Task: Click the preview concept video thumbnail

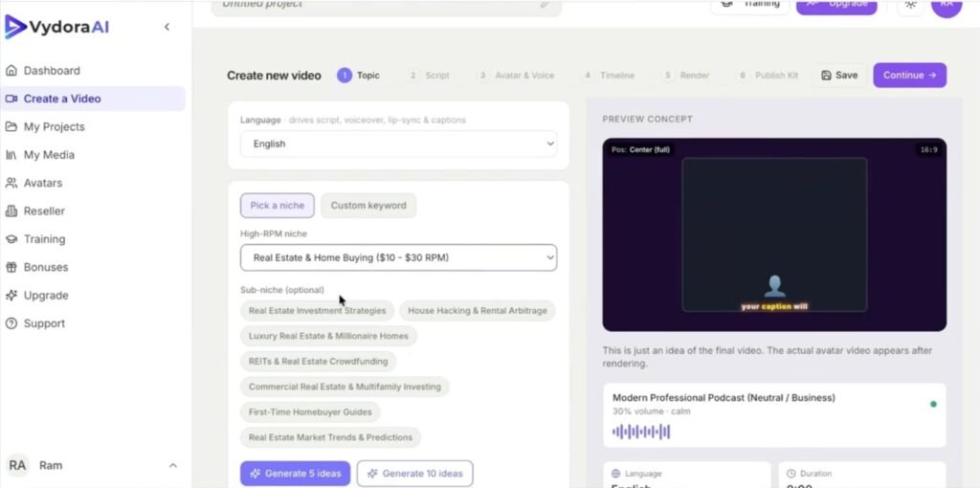Action: [774, 235]
